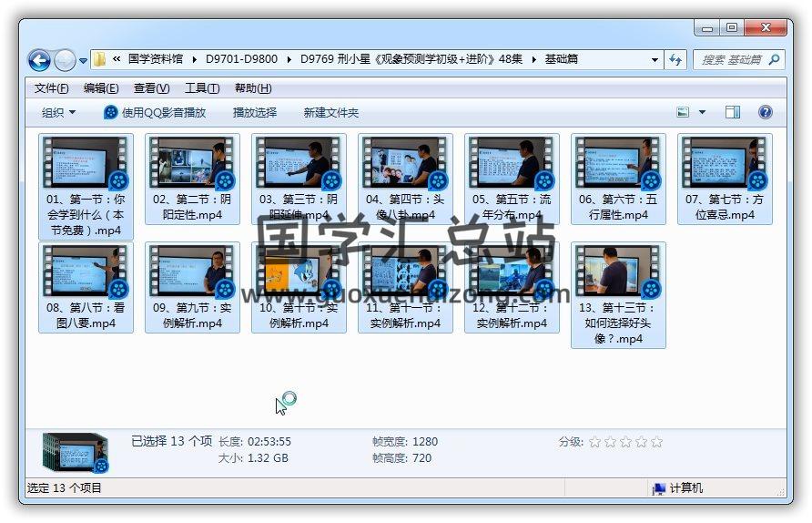Open the recent pages dropdown arrow

point(84,61)
